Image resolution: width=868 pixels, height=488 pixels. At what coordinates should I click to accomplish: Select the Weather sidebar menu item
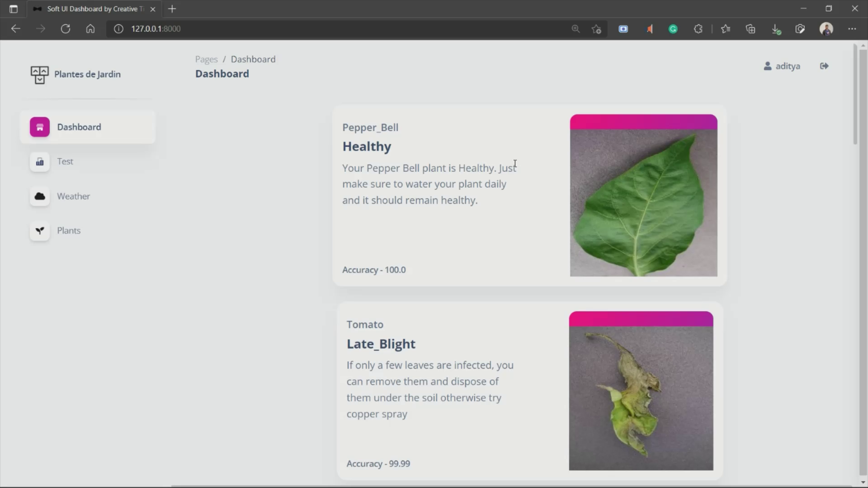[x=73, y=196]
